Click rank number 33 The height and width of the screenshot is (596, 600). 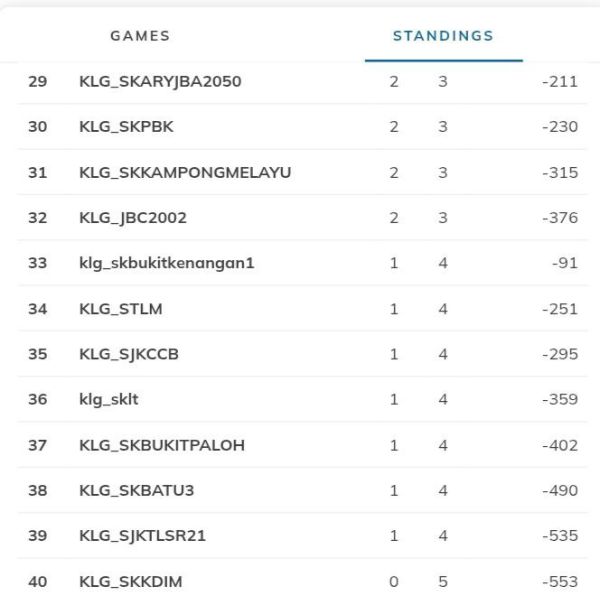click(38, 263)
